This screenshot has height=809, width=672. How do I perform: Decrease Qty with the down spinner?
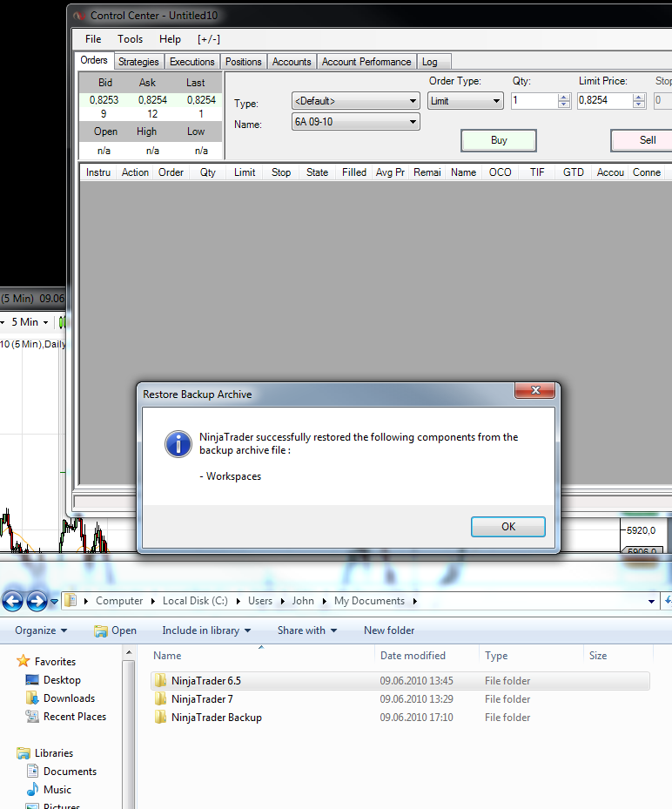(x=564, y=104)
